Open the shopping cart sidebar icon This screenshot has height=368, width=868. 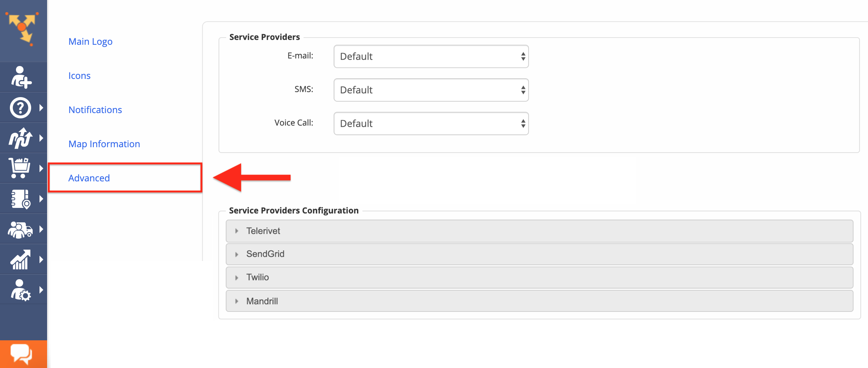[x=20, y=168]
